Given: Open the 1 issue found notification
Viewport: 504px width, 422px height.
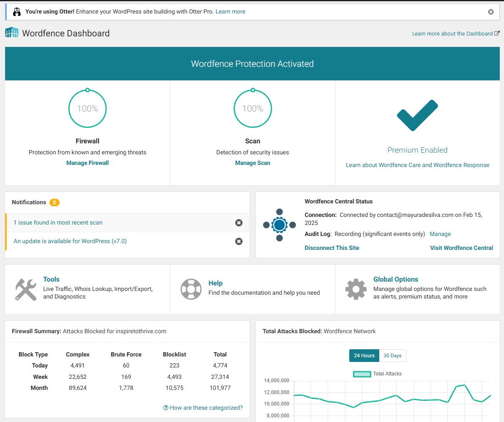Looking at the screenshot, I should (58, 222).
